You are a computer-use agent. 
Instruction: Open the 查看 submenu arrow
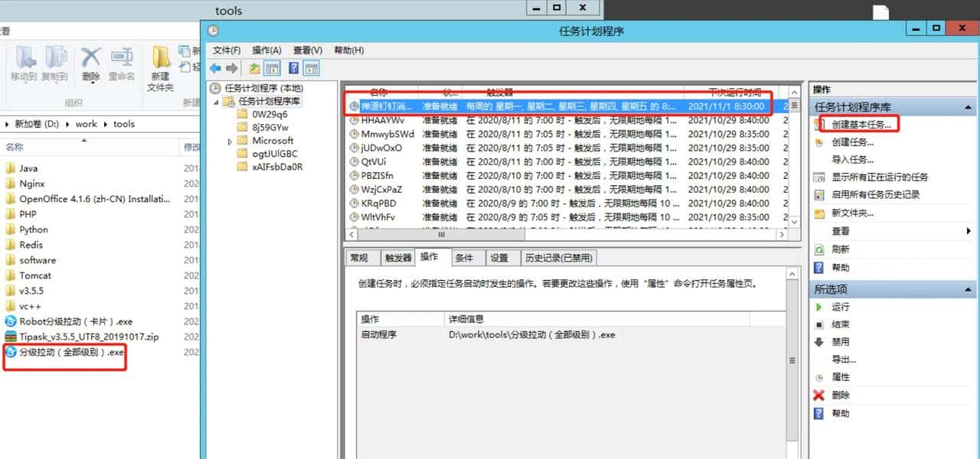pyautogui.click(x=967, y=231)
